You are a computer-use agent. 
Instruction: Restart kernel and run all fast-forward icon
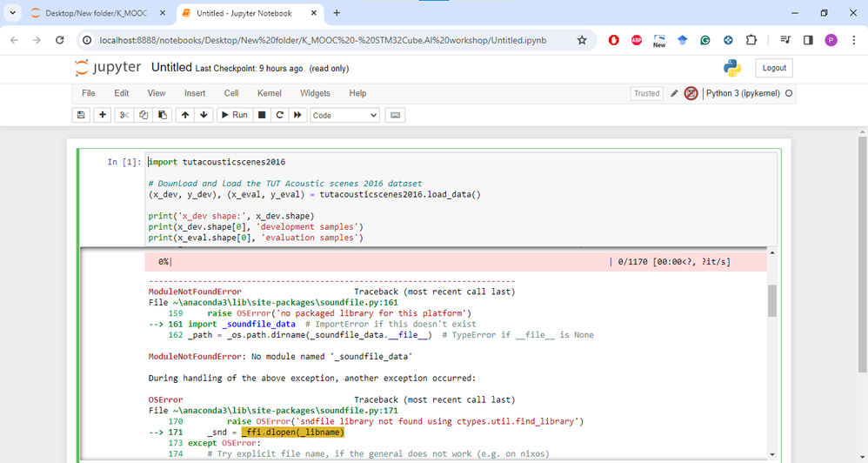point(297,115)
